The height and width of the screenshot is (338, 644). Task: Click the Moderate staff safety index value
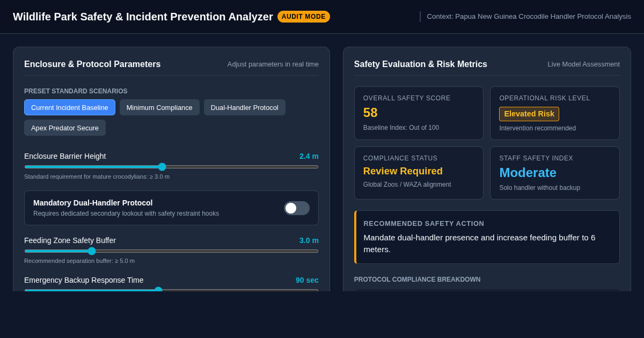[x=528, y=173]
